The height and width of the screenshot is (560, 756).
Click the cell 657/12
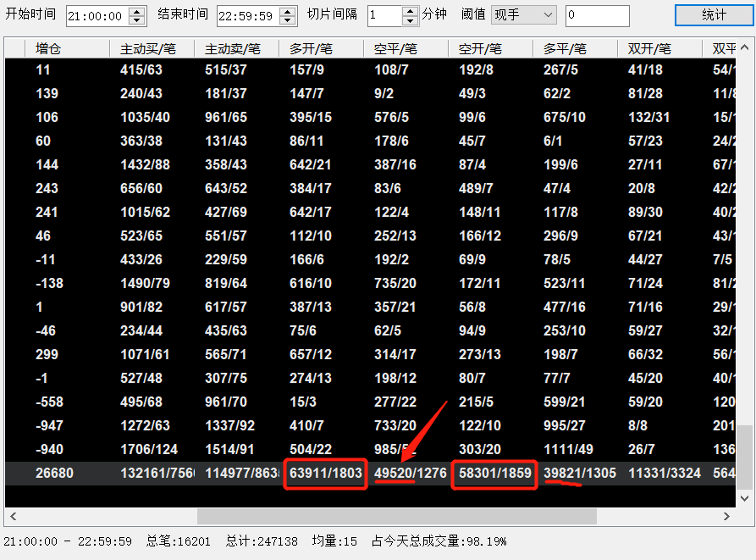coord(311,354)
